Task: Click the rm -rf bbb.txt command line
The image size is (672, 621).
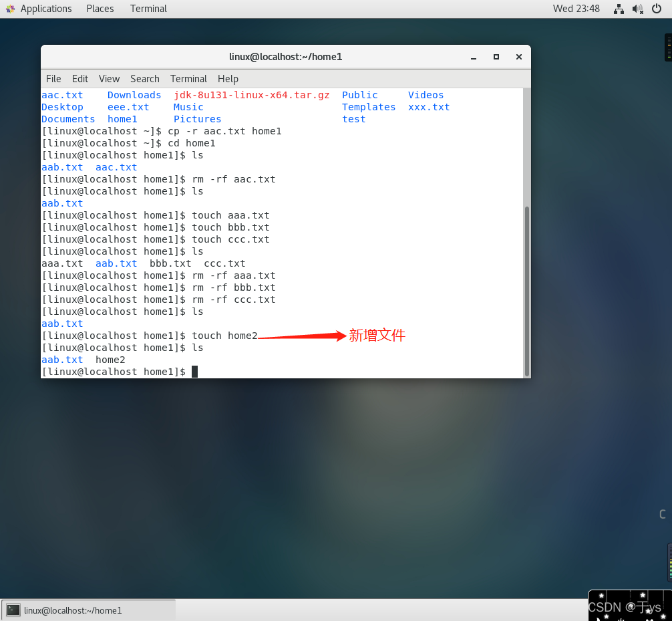Action: (x=158, y=287)
